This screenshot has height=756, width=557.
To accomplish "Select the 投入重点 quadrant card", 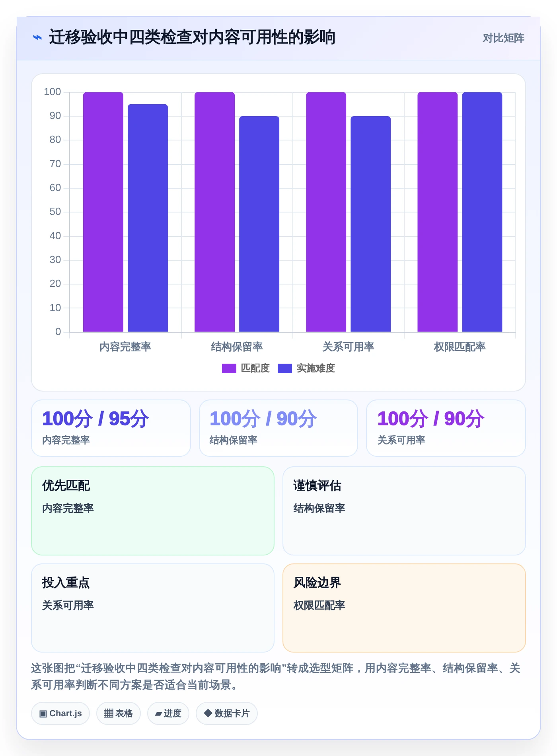I will (x=153, y=608).
